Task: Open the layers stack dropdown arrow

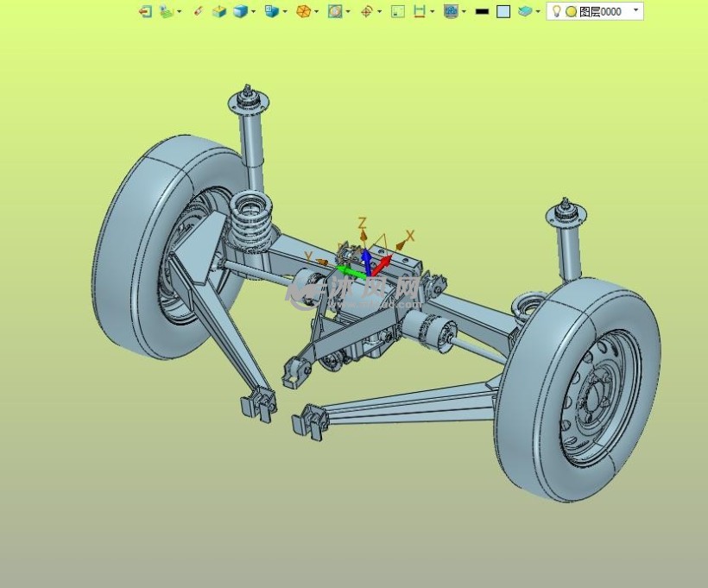Action: pos(538,12)
